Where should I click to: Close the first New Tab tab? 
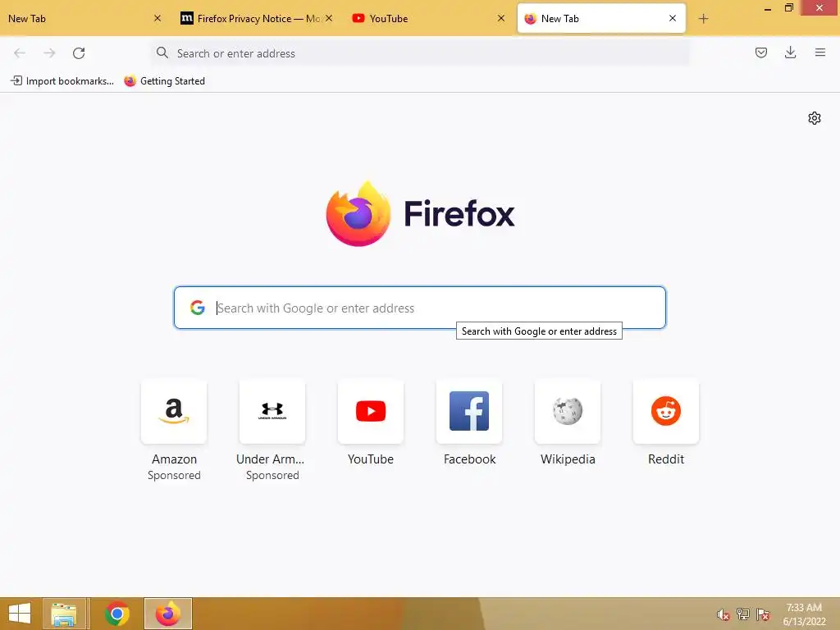157,18
